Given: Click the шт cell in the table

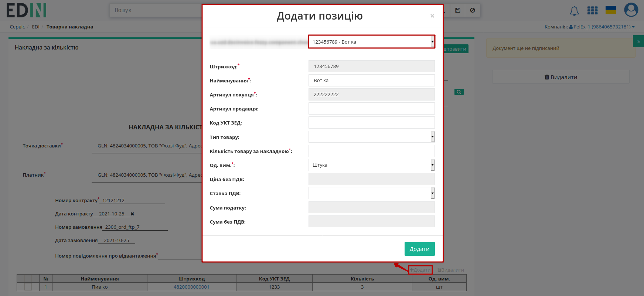Looking at the screenshot, I should [439, 287].
